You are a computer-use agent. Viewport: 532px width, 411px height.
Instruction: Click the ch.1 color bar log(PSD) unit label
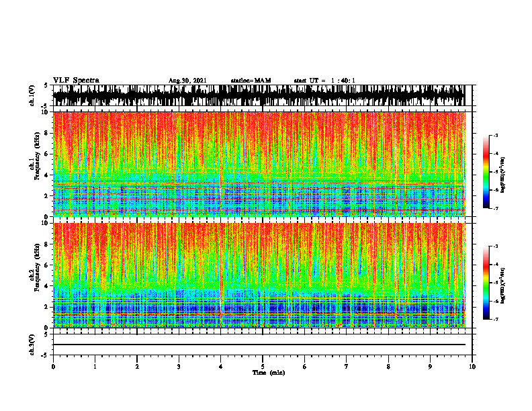504,175
